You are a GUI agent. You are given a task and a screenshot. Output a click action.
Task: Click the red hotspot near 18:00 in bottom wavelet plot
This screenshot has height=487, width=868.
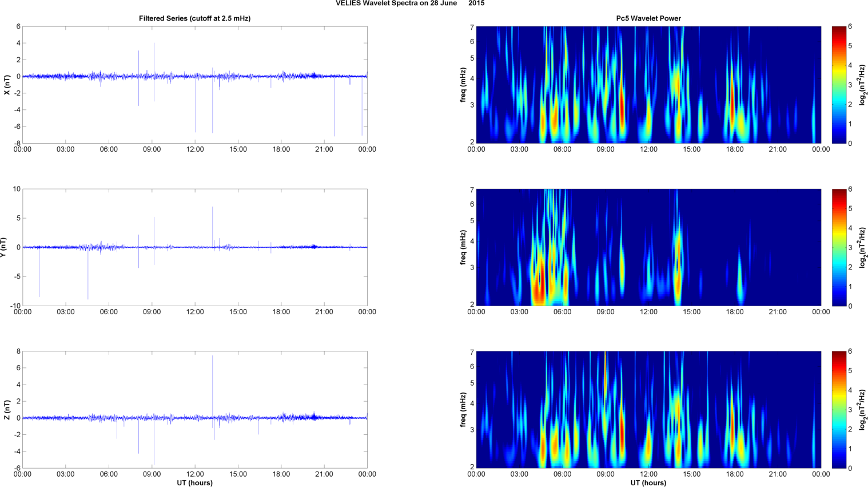(731, 426)
